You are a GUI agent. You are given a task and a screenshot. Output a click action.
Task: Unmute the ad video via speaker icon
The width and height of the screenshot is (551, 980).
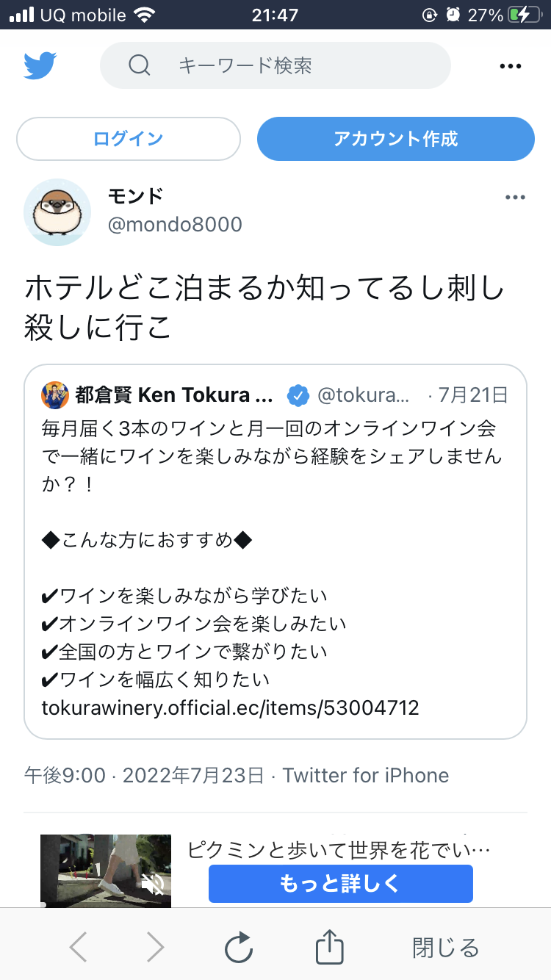(153, 884)
